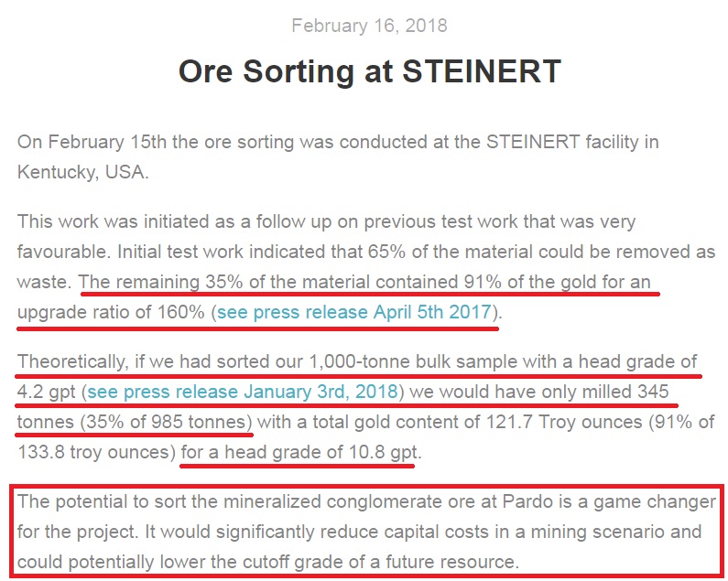Click the "Kentucky, USA" text
Screen dimensions: 728x581
(x=81, y=172)
